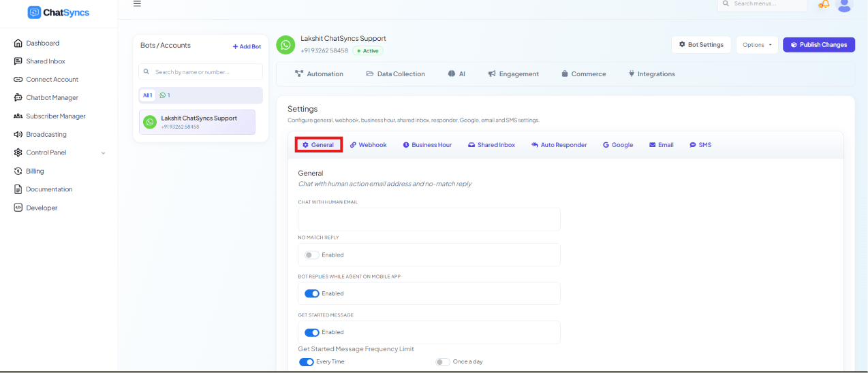This screenshot has width=868, height=373.
Task: Expand the Control Panel chevron
Action: point(104,153)
